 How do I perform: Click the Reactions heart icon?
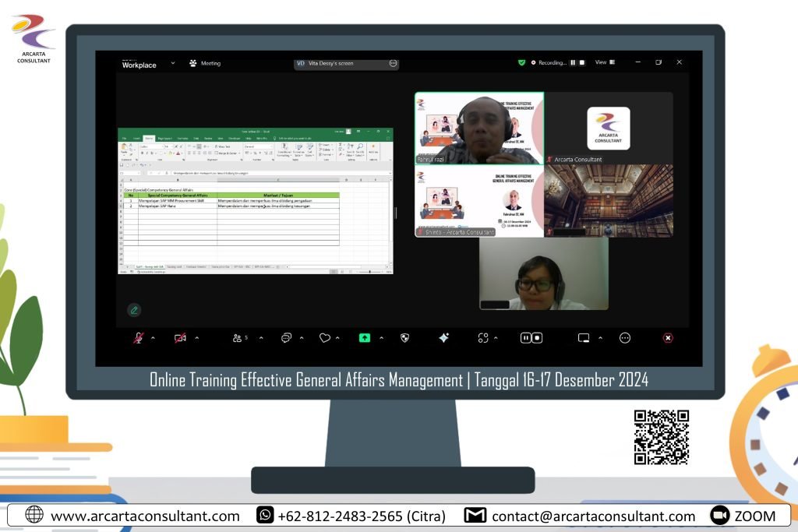tap(324, 338)
